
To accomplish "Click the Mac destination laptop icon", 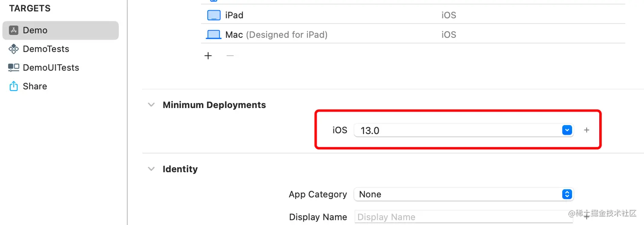I will pyautogui.click(x=213, y=35).
